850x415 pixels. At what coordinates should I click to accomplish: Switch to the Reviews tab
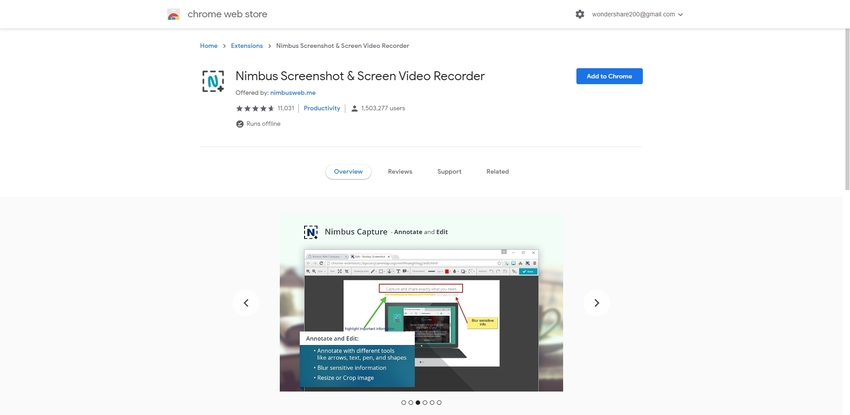(400, 172)
